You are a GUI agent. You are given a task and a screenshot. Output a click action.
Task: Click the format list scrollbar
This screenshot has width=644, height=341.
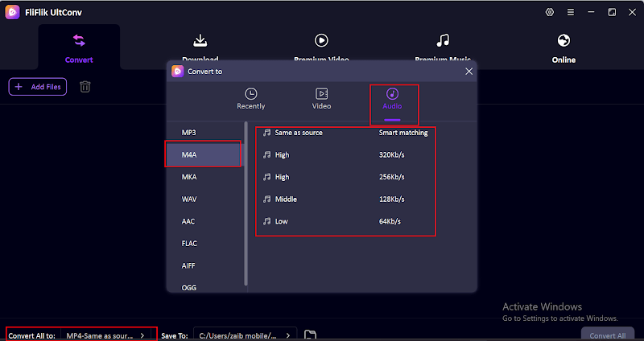point(246,203)
